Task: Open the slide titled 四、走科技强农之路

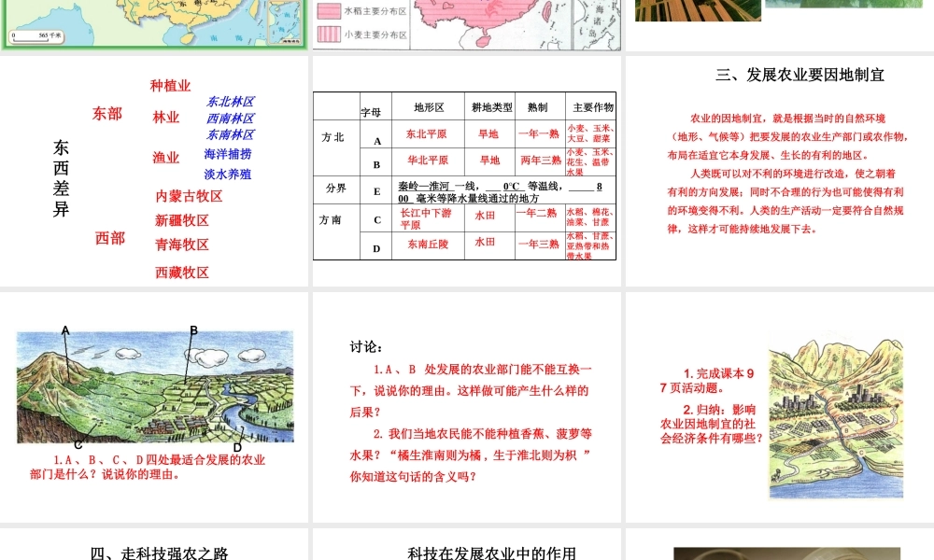Action: [154, 544]
